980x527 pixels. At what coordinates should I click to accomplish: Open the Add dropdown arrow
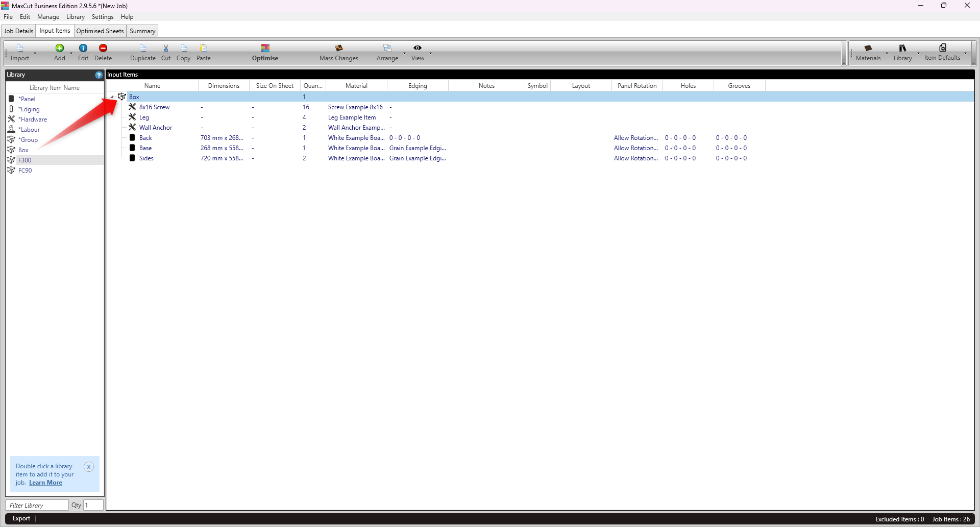(71, 53)
